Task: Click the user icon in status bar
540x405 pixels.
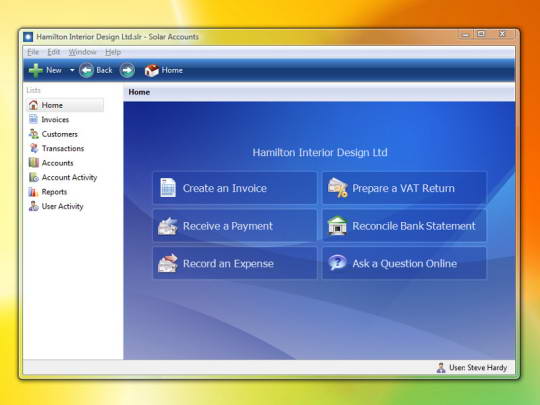Action: click(441, 367)
